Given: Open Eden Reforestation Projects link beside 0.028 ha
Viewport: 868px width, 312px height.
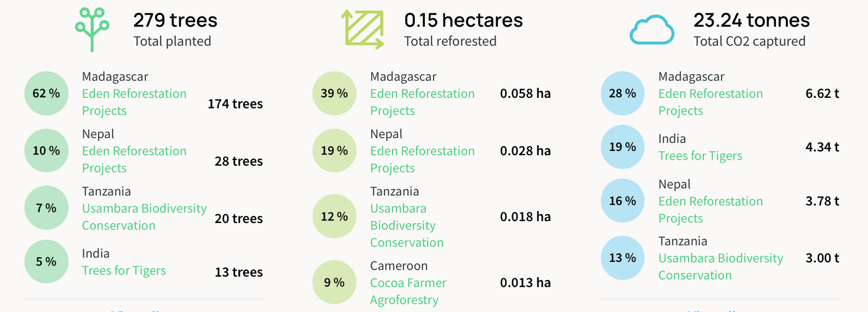Looking at the screenshot, I should coord(422,159).
